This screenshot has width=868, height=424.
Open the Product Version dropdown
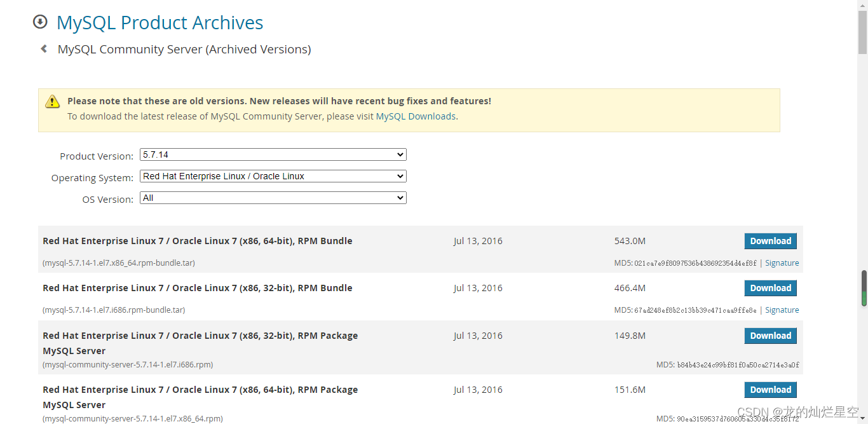(272, 154)
